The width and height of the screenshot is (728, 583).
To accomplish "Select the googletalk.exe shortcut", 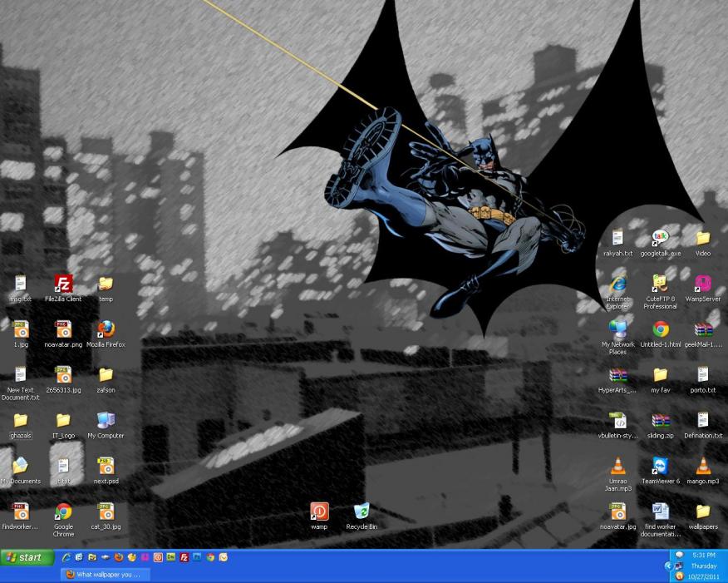I will (660, 240).
